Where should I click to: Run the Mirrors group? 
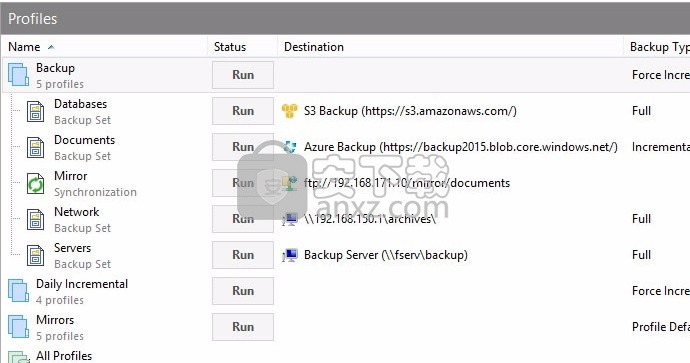[x=243, y=327]
